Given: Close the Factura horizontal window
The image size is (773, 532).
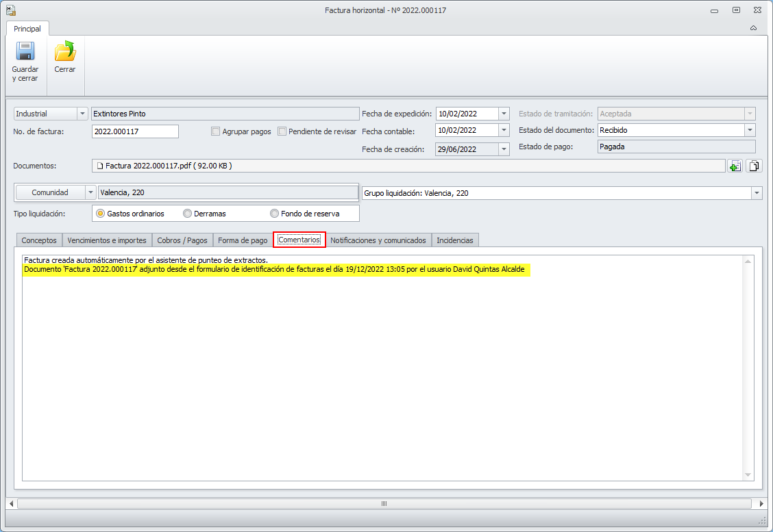Looking at the screenshot, I should point(758,10).
